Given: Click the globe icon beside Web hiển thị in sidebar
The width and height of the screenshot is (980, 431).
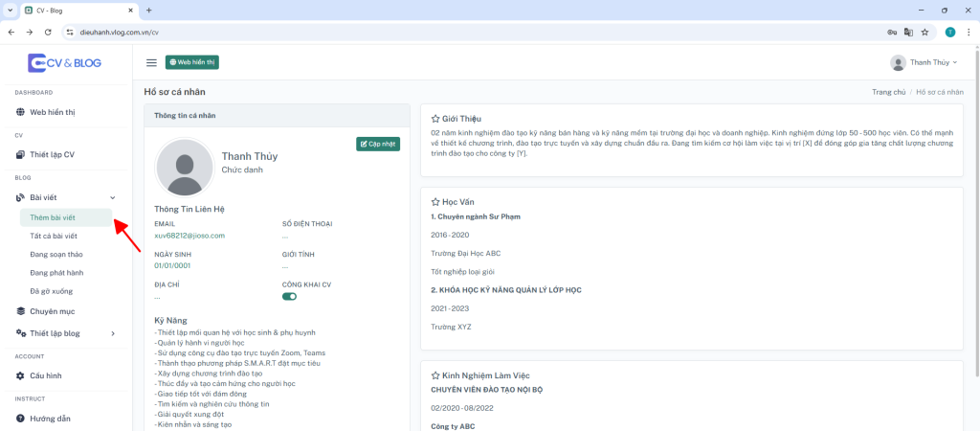Looking at the screenshot, I should [20, 113].
